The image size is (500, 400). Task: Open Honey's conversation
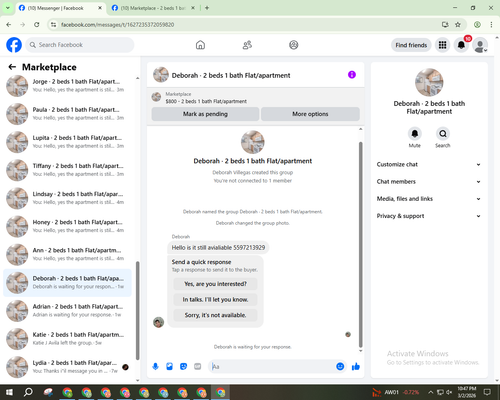pos(67,226)
